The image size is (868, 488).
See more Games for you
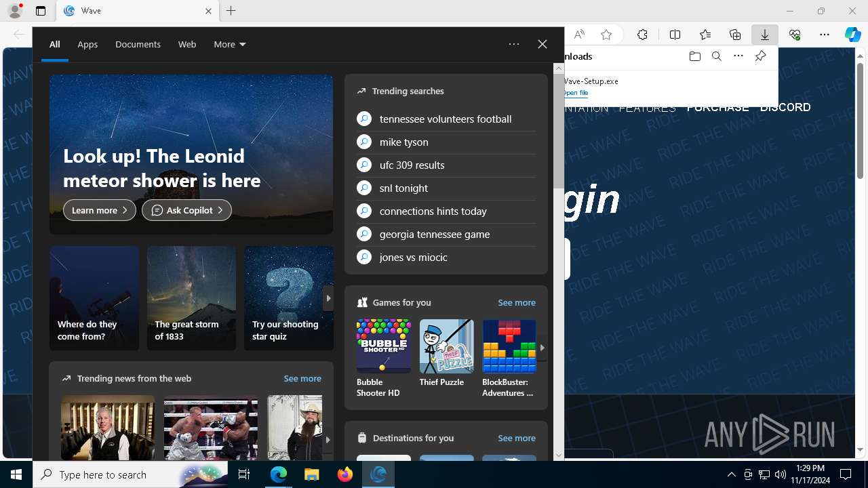pos(517,302)
